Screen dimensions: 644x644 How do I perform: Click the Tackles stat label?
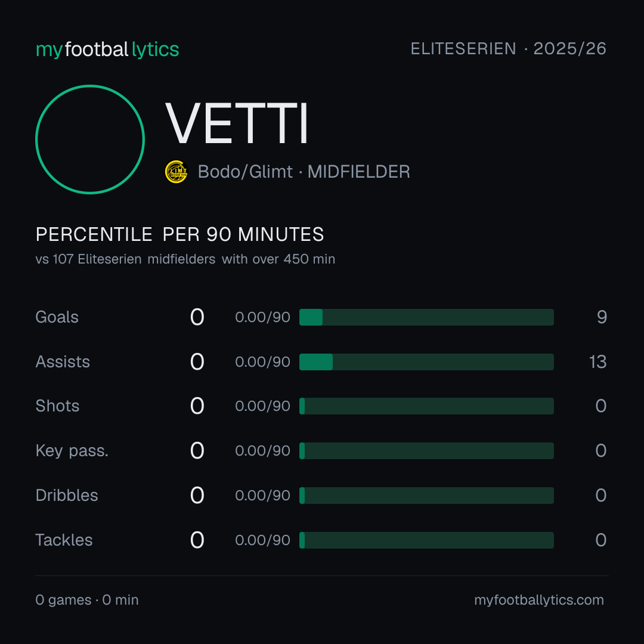[x=64, y=540]
